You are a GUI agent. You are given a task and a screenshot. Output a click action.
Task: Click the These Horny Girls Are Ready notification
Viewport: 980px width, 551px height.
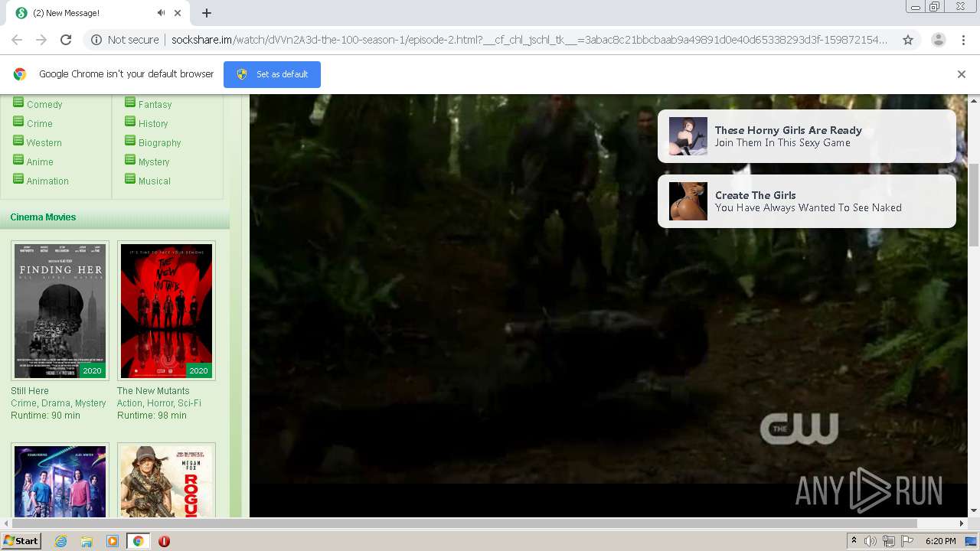click(807, 136)
